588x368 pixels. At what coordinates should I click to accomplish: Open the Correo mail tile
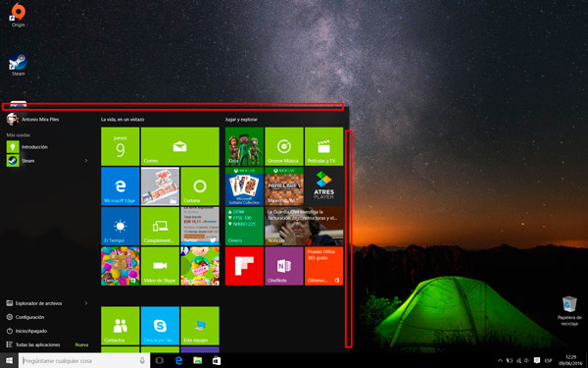[x=180, y=146]
